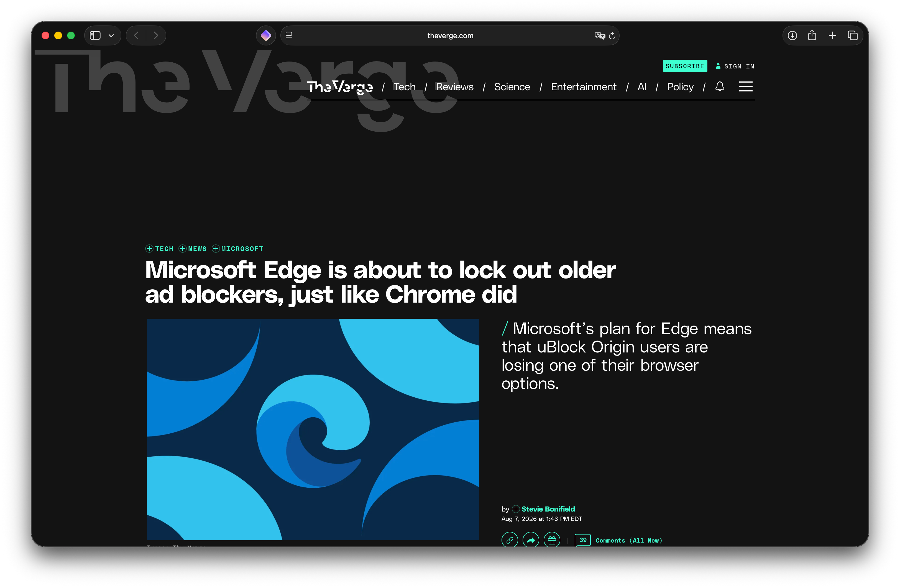Follow the TECH topic plus icon
The image size is (900, 588).
pos(149,249)
